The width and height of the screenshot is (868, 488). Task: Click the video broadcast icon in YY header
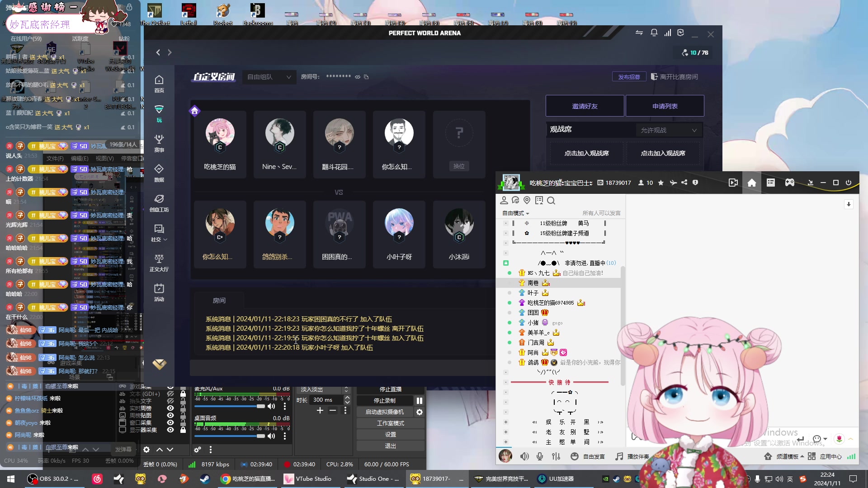[x=733, y=183]
